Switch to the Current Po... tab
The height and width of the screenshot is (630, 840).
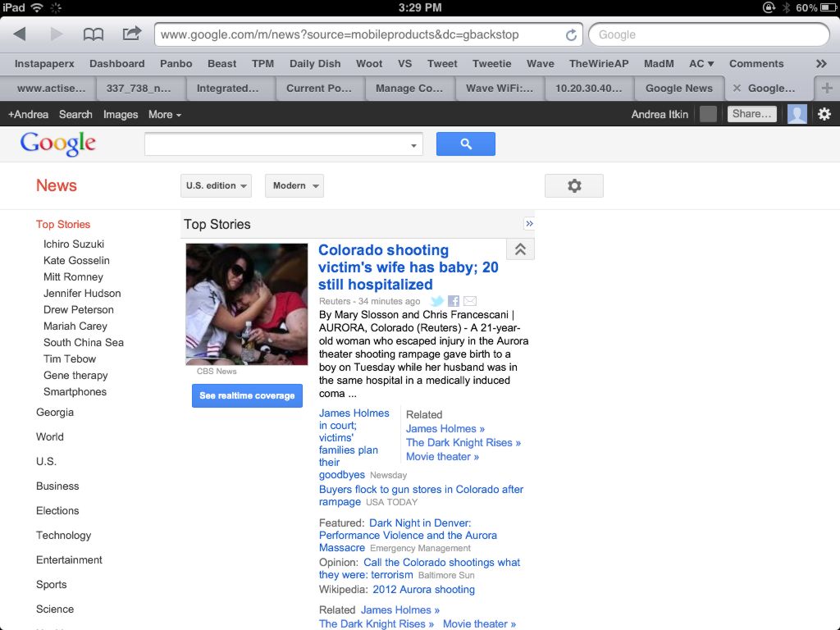(x=319, y=89)
